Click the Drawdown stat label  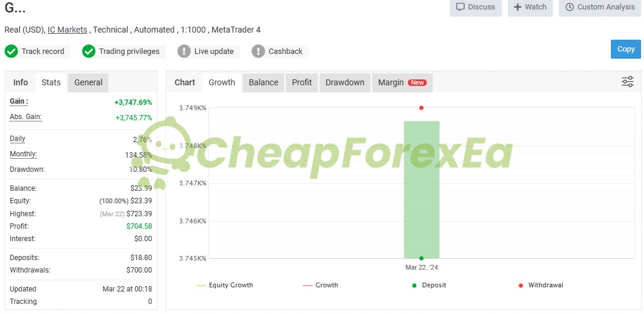(x=27, y=169)
